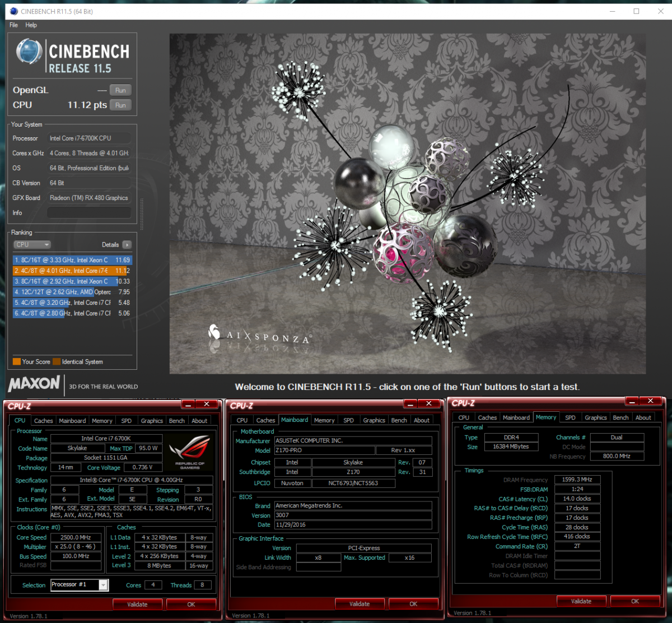Click the memory Size value 16384 MBytes
This screenshot has height=623, width=672.
tap(512, 447)
